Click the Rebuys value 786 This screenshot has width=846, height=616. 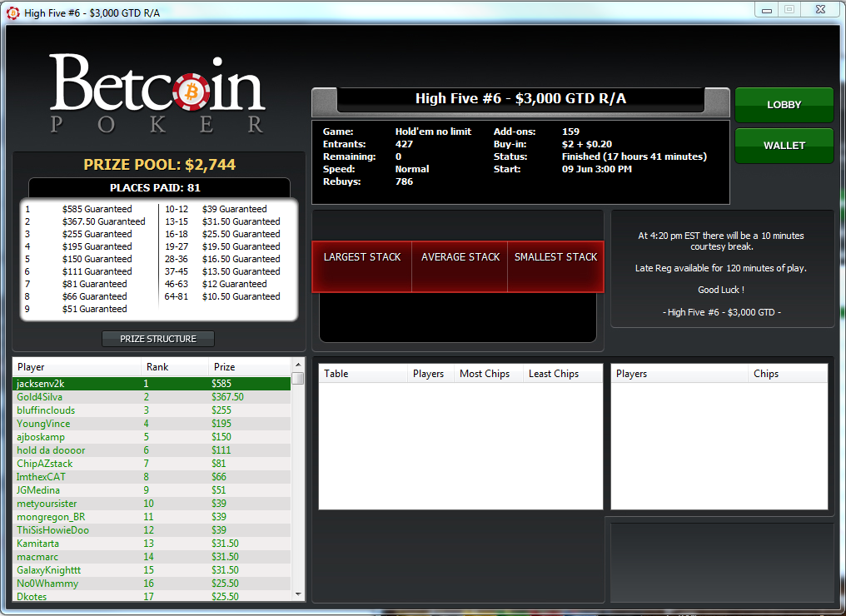pos(404,181)
